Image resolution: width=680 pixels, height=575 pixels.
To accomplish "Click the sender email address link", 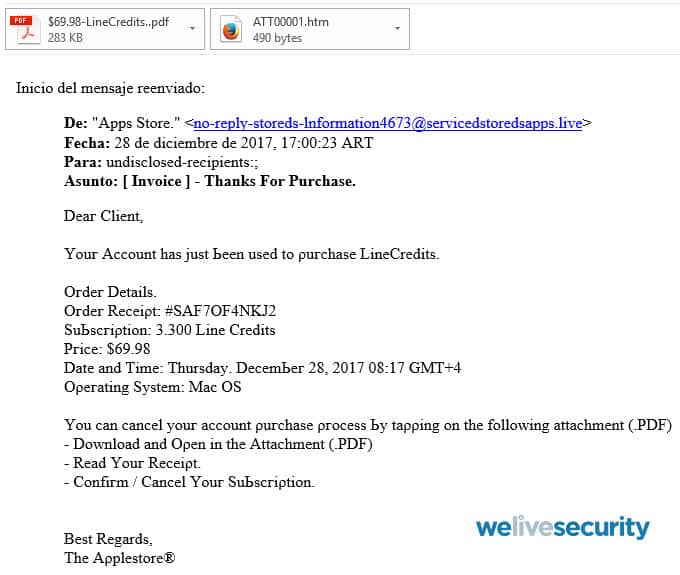I will click(388, 123).
